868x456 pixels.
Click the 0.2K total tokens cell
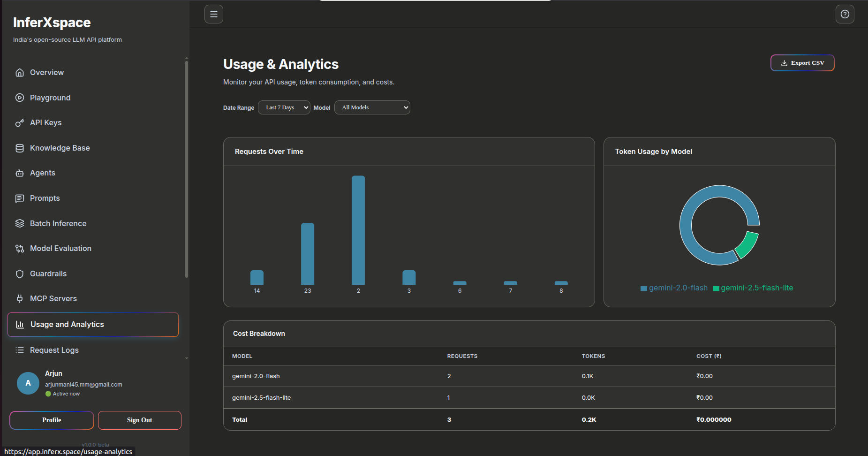pos(589,419)
